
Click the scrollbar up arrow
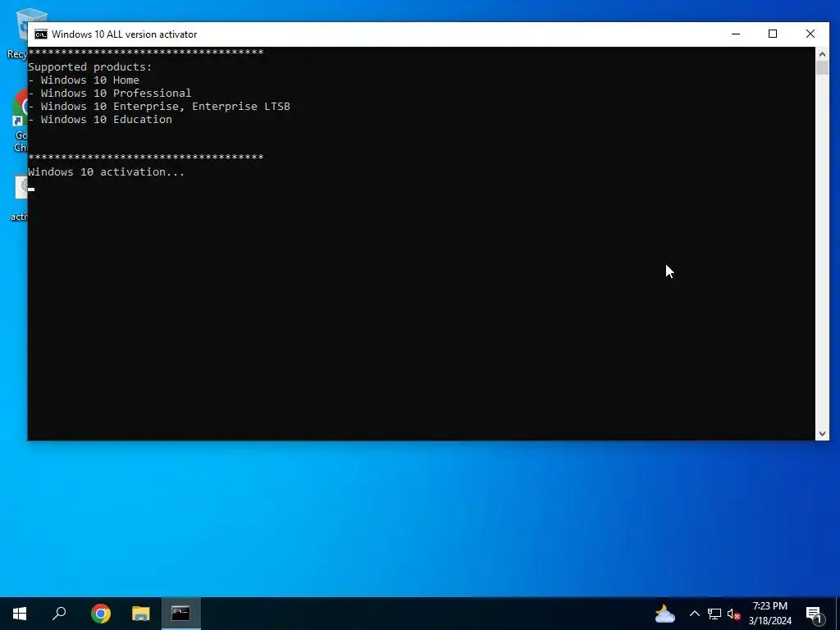822,54
